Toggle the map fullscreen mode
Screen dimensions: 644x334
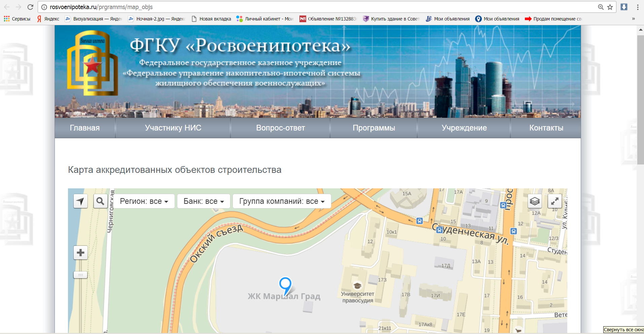click(x=555, y=201)
